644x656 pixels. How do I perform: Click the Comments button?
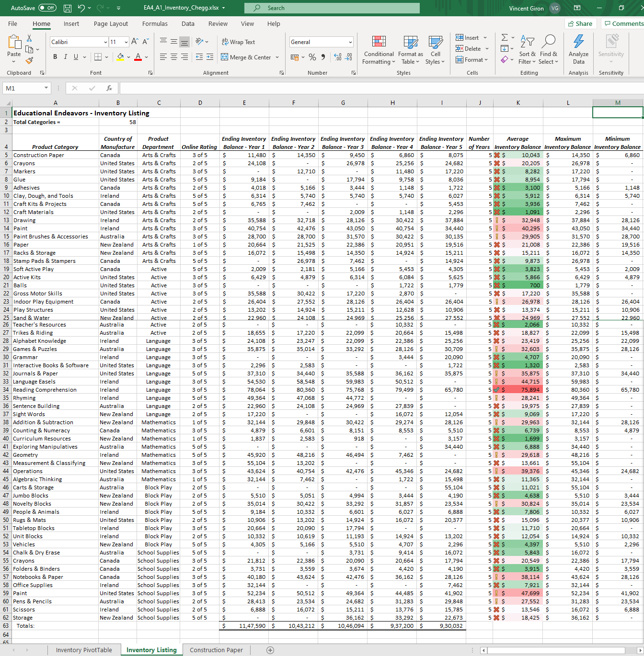[x=623, y=23]
